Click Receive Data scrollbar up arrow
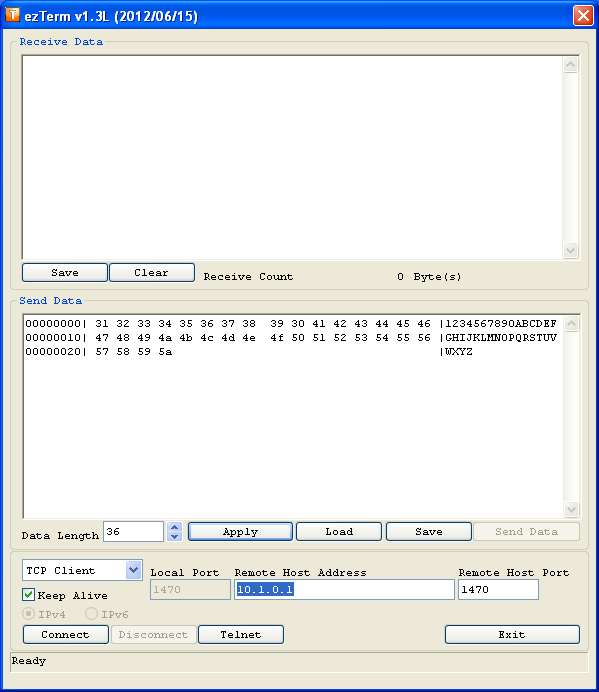599x692 pixels. [570, 65]
